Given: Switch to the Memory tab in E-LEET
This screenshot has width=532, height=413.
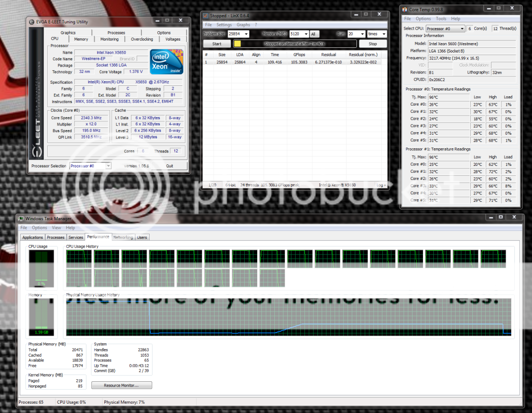Looking at the screenshot, I should coord(81,39).
